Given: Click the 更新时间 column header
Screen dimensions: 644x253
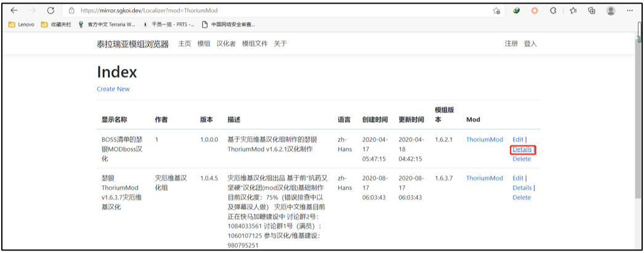Looking at the screenshot, I should (x=411, y=120).
